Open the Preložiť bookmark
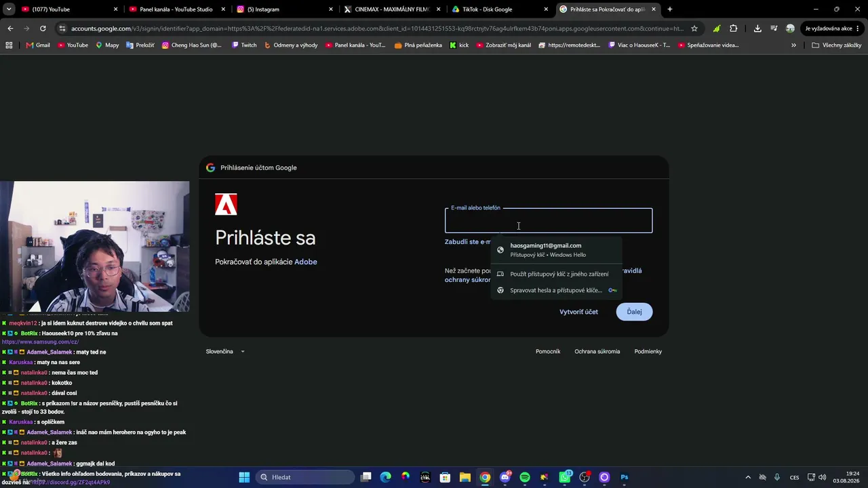The image size is (868, 488). point(139,45)
